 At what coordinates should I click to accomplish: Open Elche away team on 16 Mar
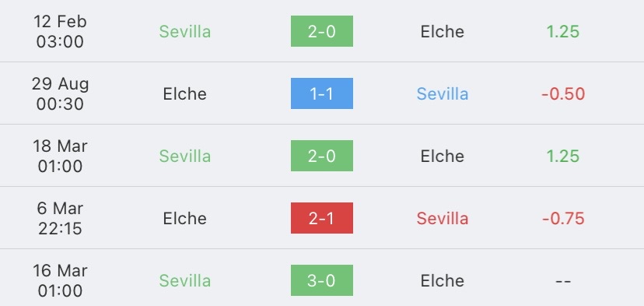pos(443,281)
